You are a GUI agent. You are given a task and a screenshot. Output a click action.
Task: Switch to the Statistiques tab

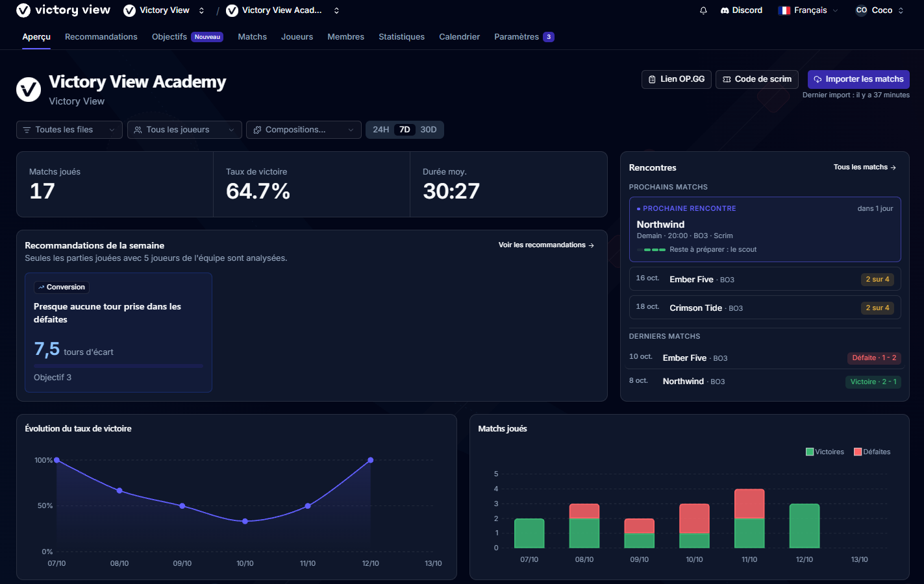[402, 37]
